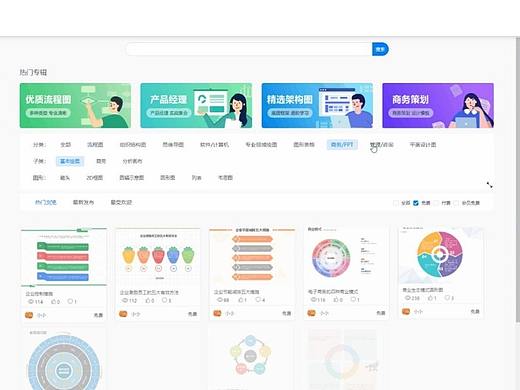Image resolution: width=520 pixels, height=390 pixels.
Task: Click author avatar on puzzle circle card
Action: pos(406,312)
